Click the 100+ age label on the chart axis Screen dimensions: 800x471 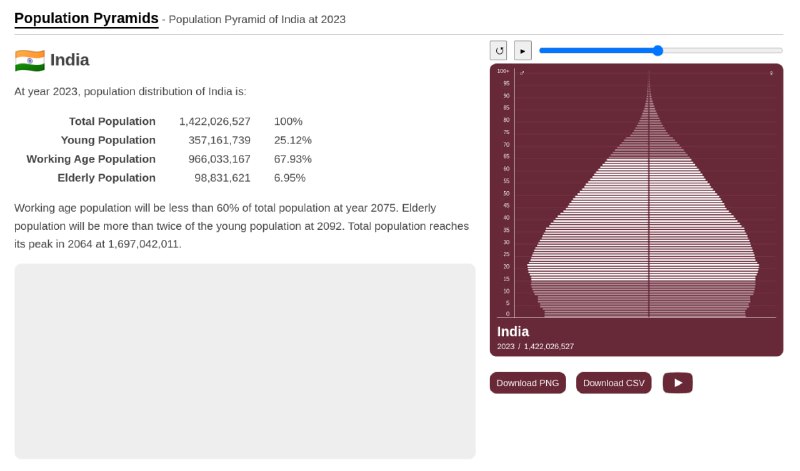point(503,72)
